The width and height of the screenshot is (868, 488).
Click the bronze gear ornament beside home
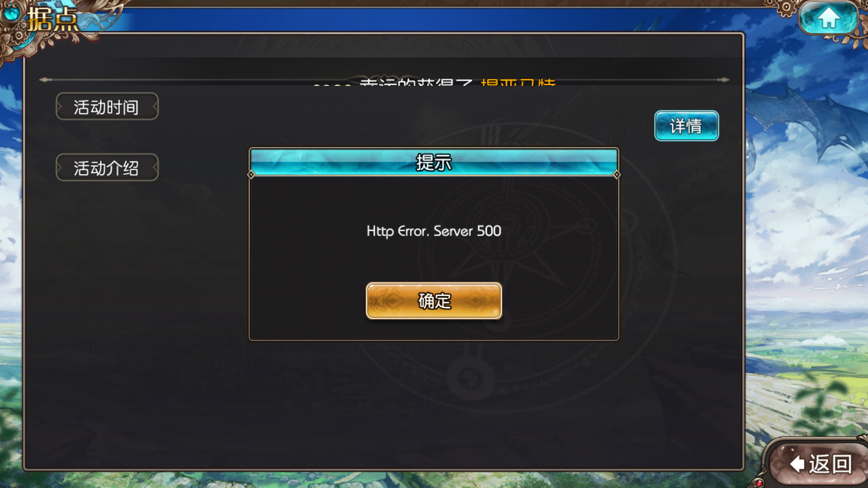[x=786, y=7]
